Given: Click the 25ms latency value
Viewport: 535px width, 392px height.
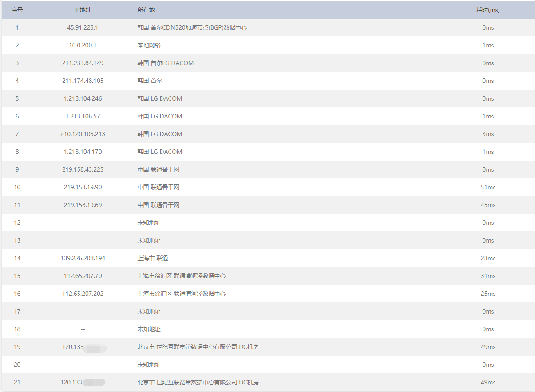Looking at the screenshot, I should pos(488,294).
